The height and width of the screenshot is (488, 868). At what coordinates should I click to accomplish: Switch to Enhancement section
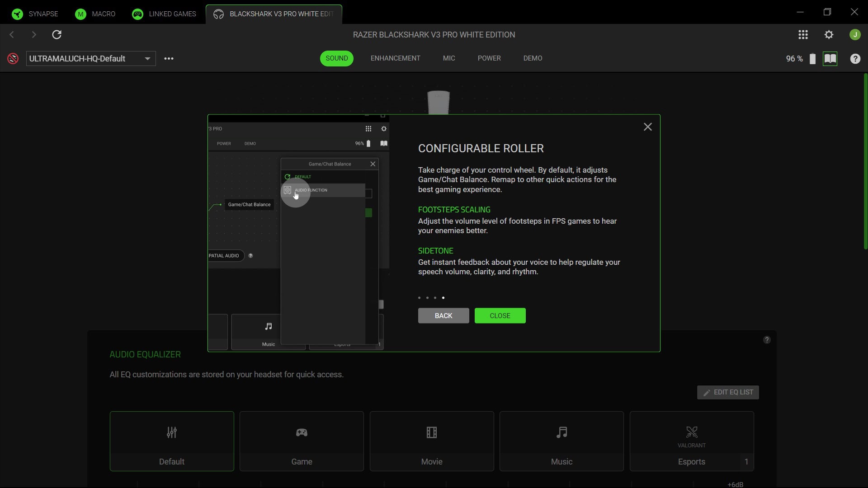point(396,58)
